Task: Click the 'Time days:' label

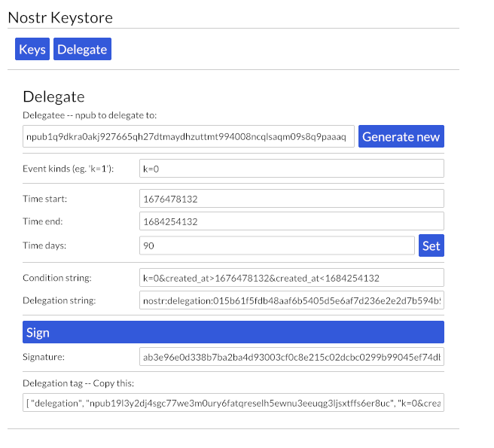Action: click(44, 245)
